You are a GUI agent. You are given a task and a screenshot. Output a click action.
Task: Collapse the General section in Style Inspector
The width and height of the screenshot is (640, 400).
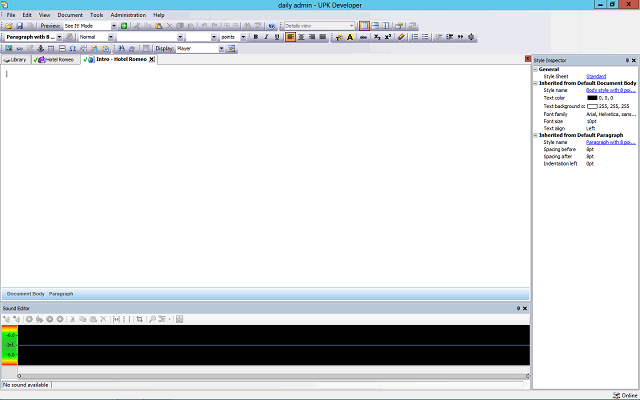click(536, 69)
